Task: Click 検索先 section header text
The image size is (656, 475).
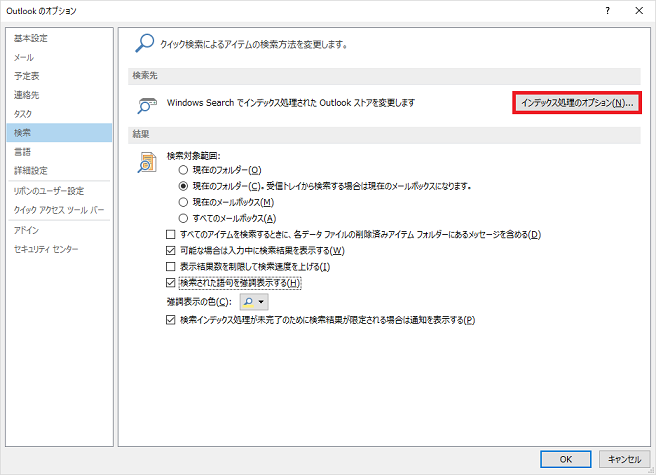Action: [x=145, y=76]
